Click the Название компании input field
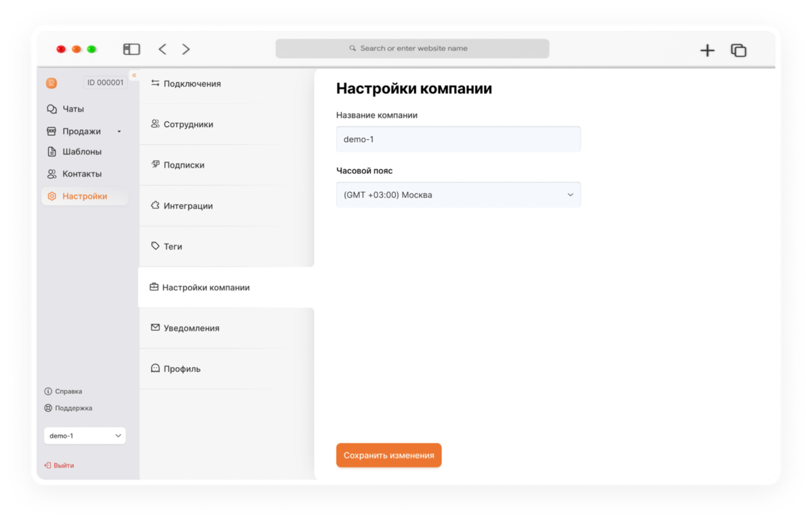This screenshot has height=522, width=812. (458, 139)
